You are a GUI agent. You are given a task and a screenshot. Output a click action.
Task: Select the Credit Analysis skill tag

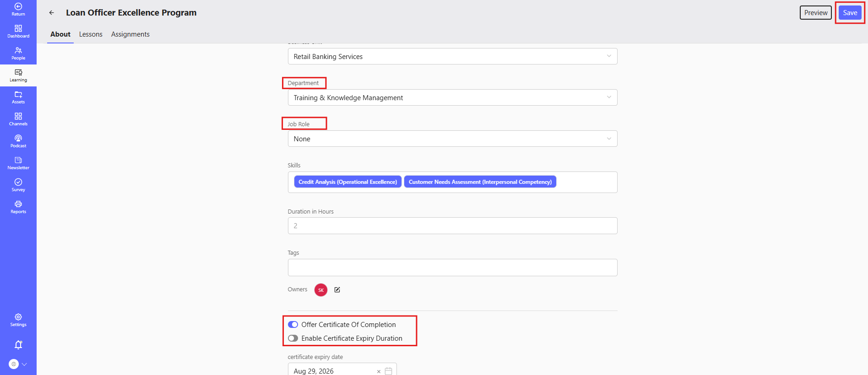point(348,182)
